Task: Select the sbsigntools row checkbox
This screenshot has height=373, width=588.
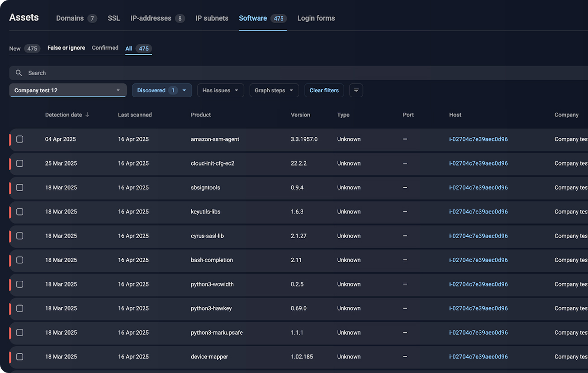Action: pos(20,187)
